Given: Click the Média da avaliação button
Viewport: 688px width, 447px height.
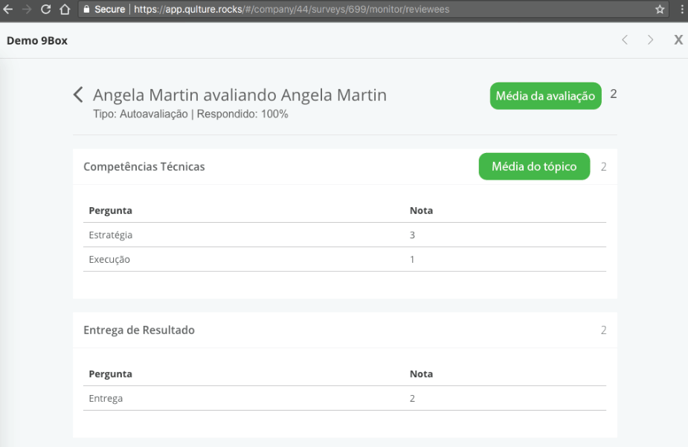Looking at the screenshot, I should coord(545,96).
